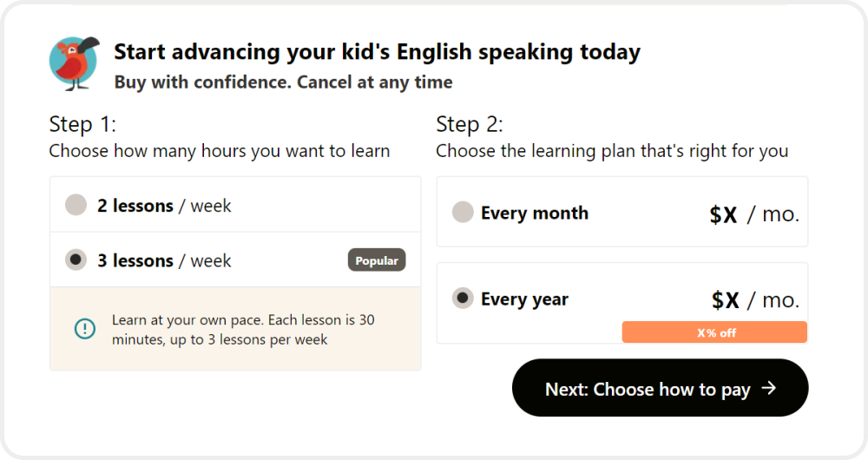The width and height of the screenshot is (868, 460).
Task: Select the 2 lessons radio button
Action: click(x=76, y=206)
